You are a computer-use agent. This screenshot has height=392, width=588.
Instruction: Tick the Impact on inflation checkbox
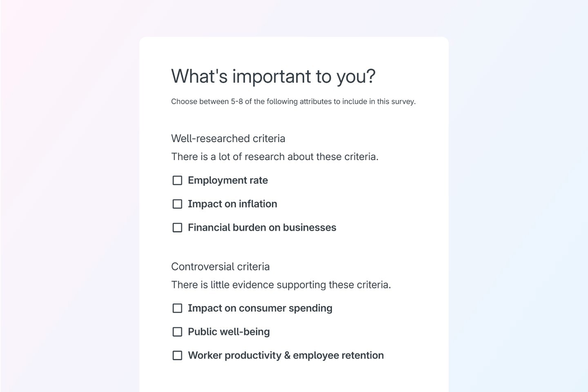177,204
